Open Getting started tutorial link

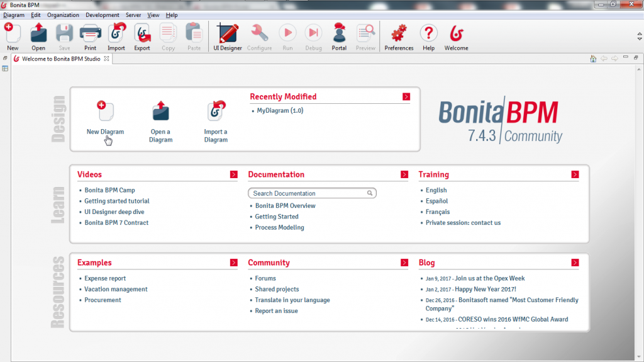pyautogui.click(x=116, y=201)
